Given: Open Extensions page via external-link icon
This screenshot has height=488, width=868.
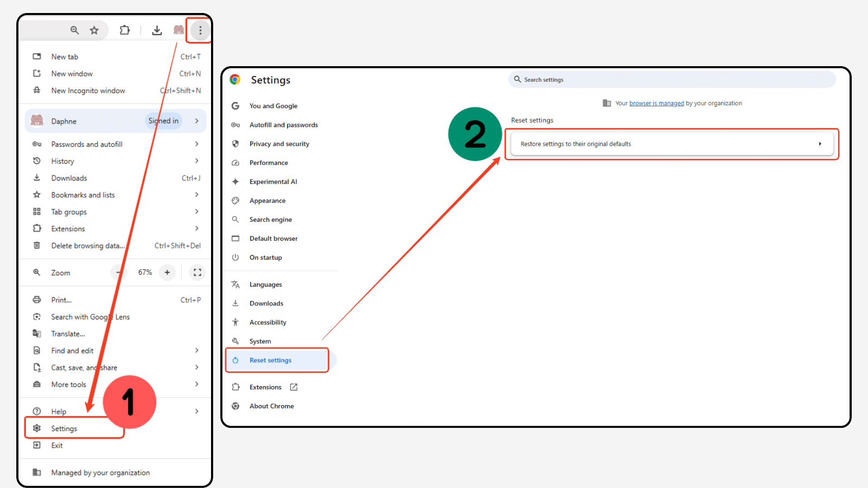Looking at the screenshot, I should click(x=293, y=387).
